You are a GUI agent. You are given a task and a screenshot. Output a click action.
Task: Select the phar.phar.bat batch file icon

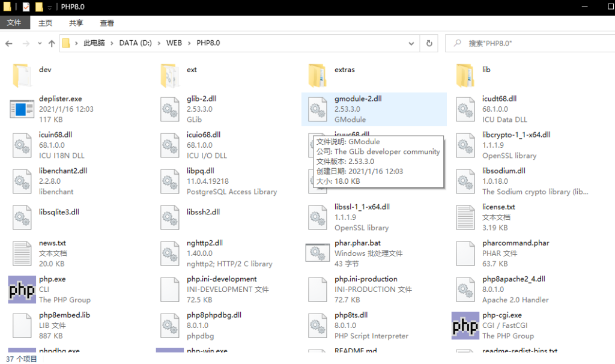(318, 253)
